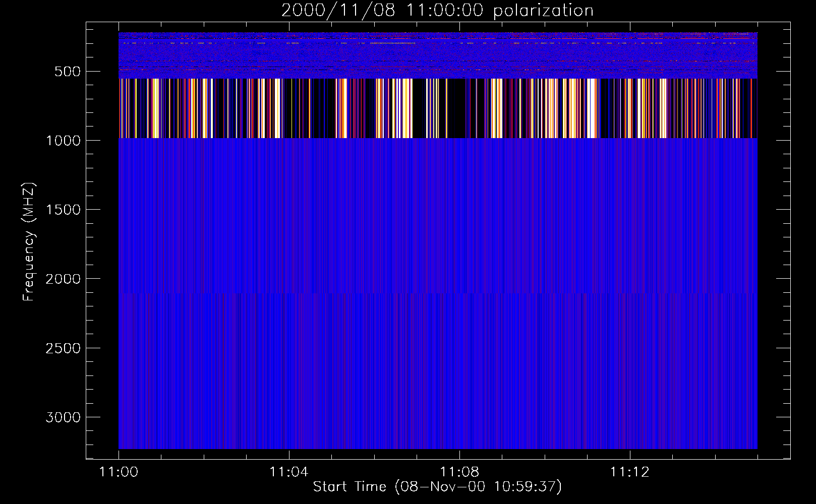The width and height of the screenshot is (816, 504).
Task: Click the '11:12' time tick label
Action: (x=630, y=472)
